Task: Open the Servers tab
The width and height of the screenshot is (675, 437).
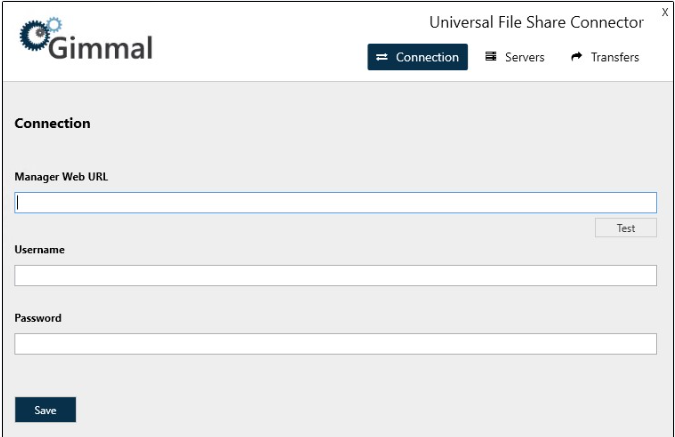Action: [x=515, y=58]
